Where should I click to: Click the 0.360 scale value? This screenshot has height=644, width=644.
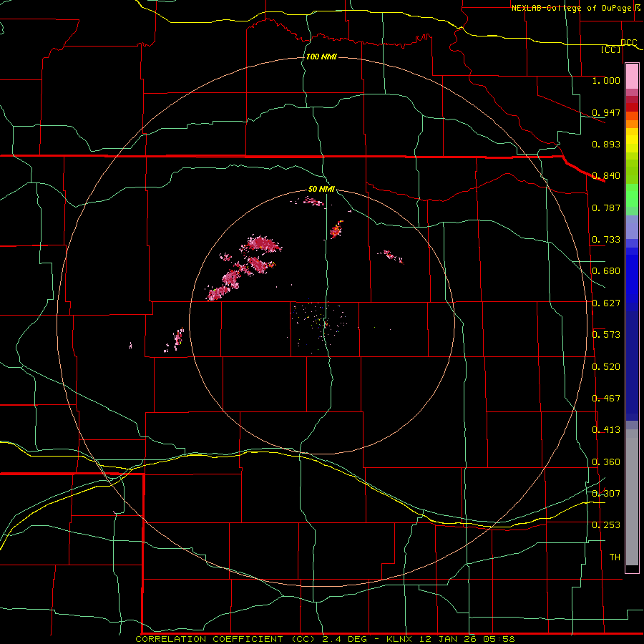(606, 462)
